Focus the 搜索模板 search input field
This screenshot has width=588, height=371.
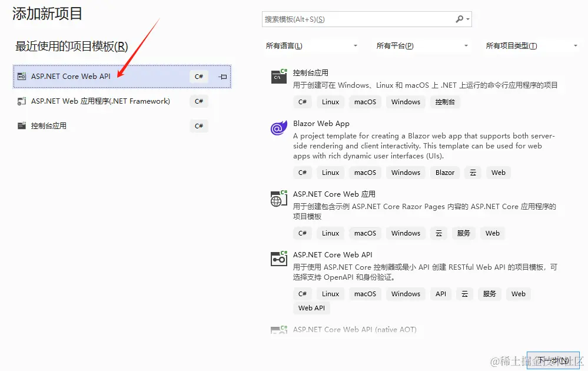click(x=366, y=19)
